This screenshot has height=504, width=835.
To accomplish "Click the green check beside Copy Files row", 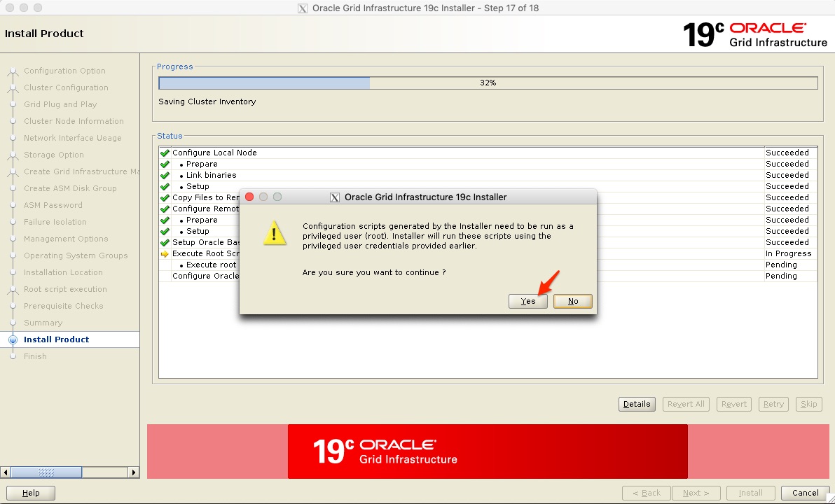I will [165, 197].
